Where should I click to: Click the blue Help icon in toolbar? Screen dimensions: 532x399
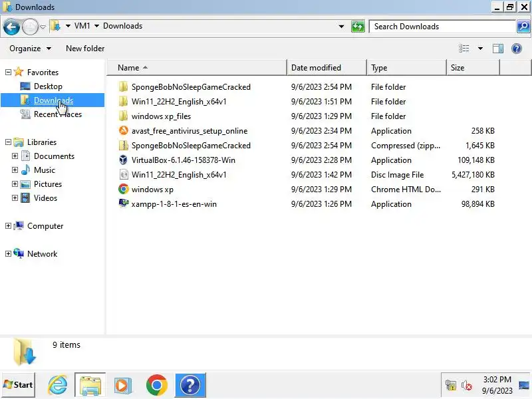click(517, 49)
